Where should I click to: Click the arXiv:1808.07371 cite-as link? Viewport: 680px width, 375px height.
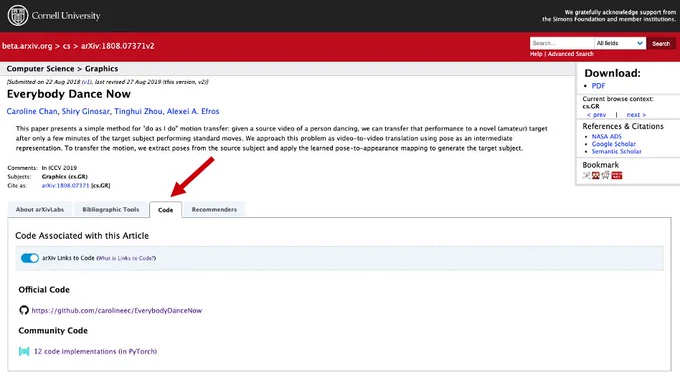click(65, 186)
